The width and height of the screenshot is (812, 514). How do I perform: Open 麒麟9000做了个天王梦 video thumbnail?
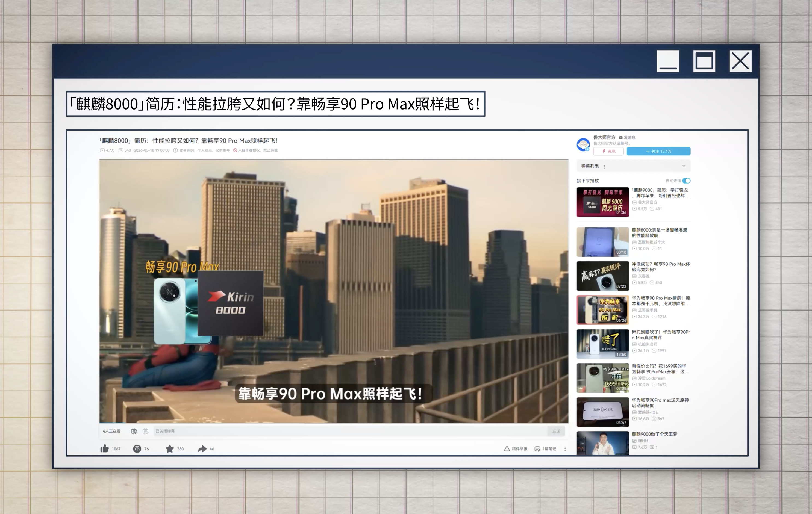click(603, 443)
